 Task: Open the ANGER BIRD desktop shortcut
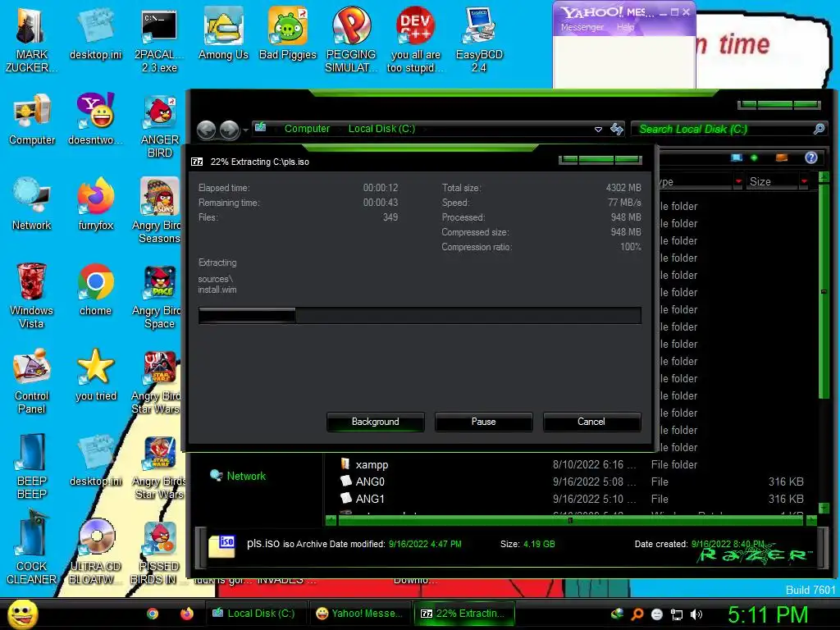tap(160, 126)
